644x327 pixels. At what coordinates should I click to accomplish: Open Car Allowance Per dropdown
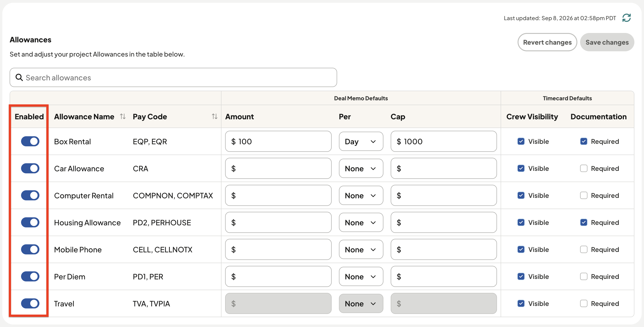[x=361, y=168]
